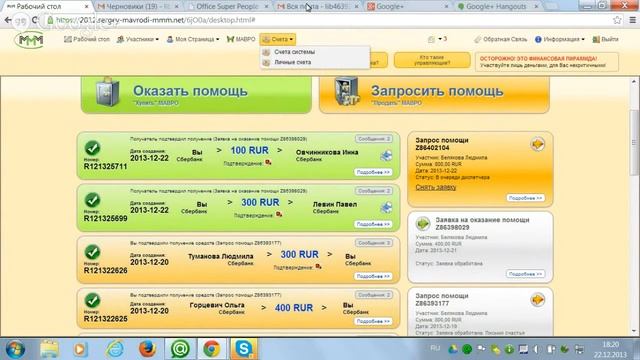Open Сообщения for Горцевич Ольга order
This screenshot has width=640, height=360.
click(373, 295)
